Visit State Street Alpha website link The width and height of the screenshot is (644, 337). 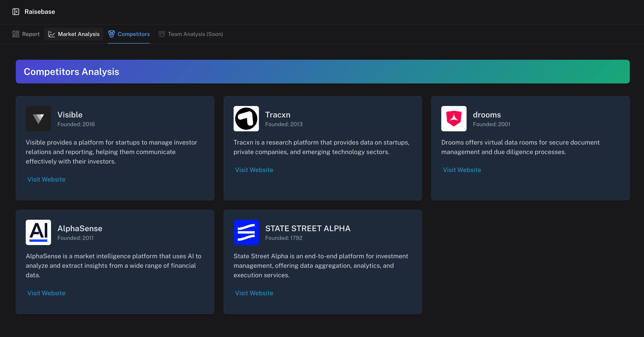coord(254,293)
